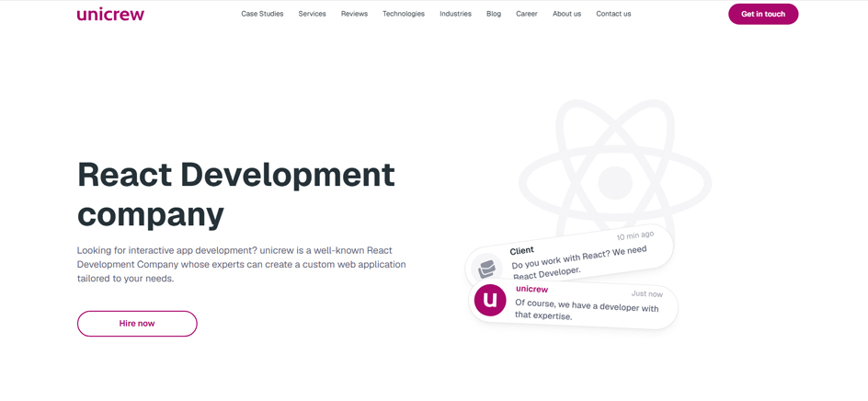This screenshot has height=401, width=868.
Task: Click the 'Just now' timestamp
Action: (646, 293)
